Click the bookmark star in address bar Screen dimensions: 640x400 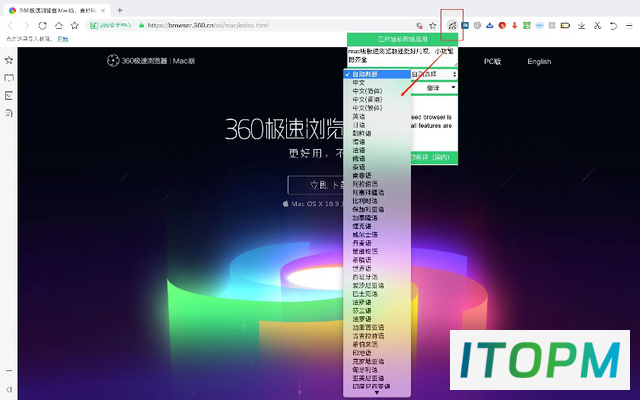(433, 26)
